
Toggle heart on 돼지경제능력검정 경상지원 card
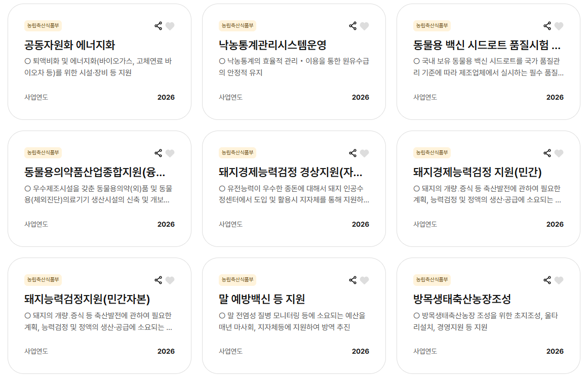364,153
